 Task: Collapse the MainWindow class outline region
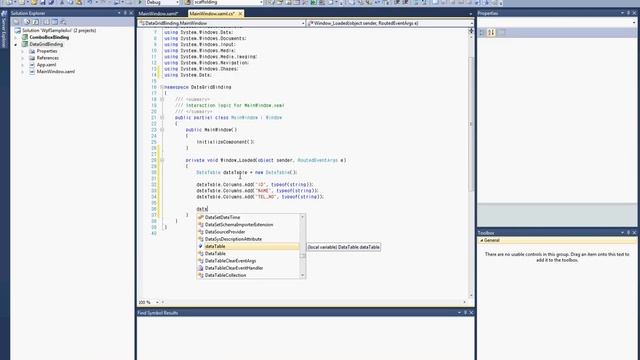pos(162,118)
